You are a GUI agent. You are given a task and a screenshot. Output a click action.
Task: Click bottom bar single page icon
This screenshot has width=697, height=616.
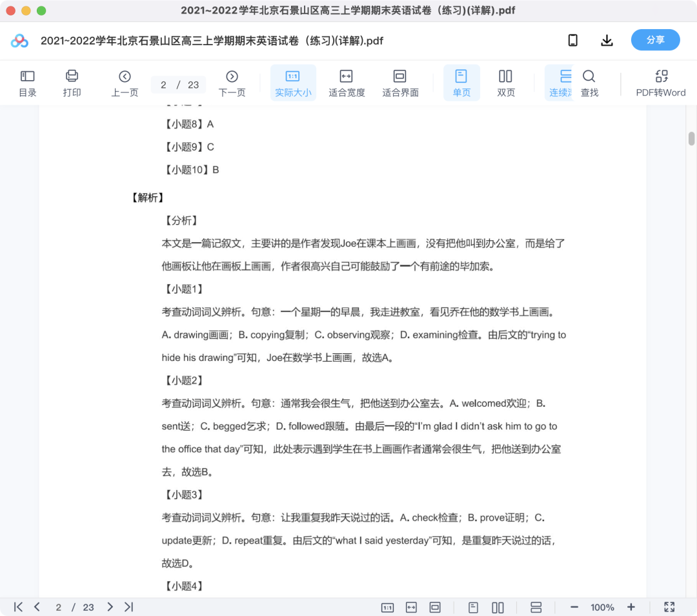[473, 608]
